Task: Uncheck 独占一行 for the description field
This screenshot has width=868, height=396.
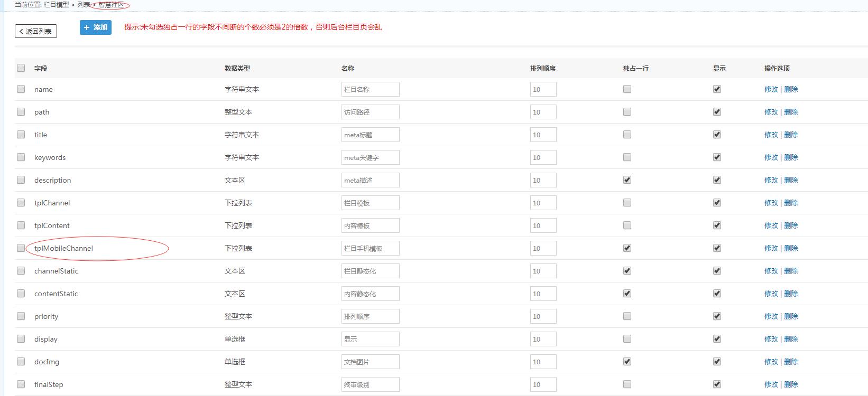Action: [x=627, y=180]
